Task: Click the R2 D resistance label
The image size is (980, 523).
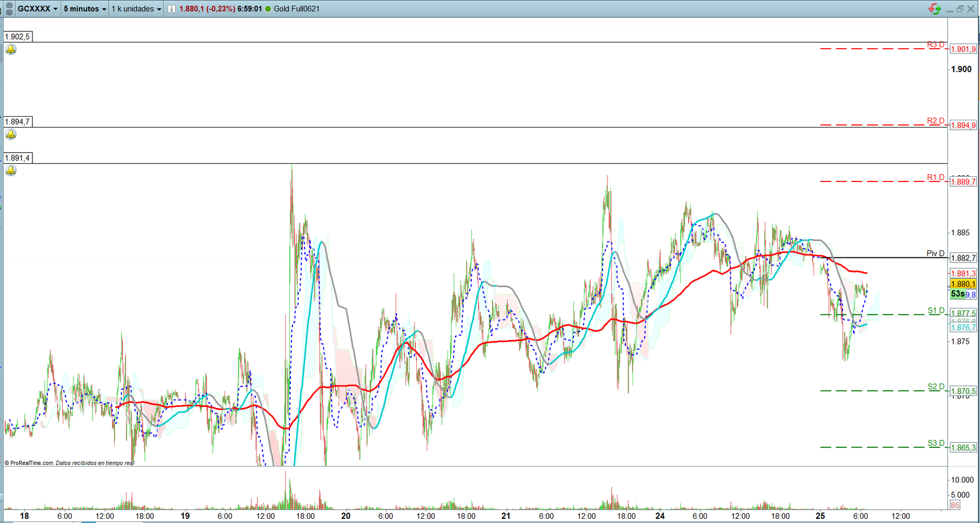Action: tap(936, 121)
